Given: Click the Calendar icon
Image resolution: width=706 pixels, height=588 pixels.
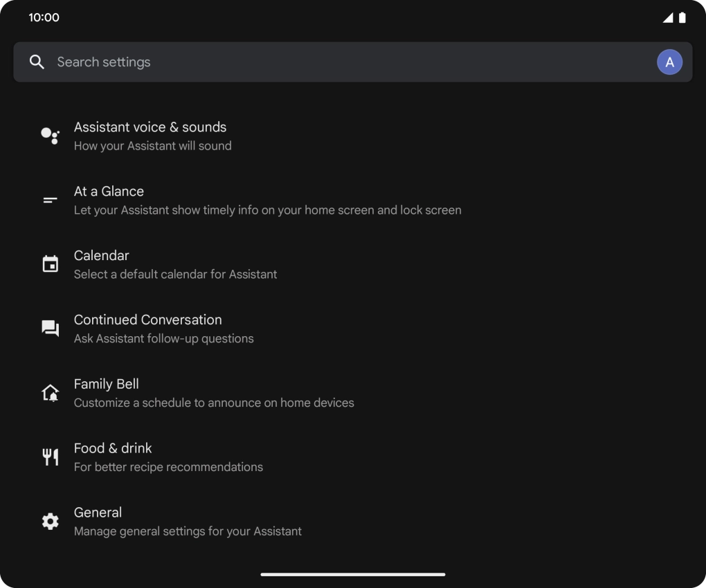Looking at the screenshot, I should 50,264.
